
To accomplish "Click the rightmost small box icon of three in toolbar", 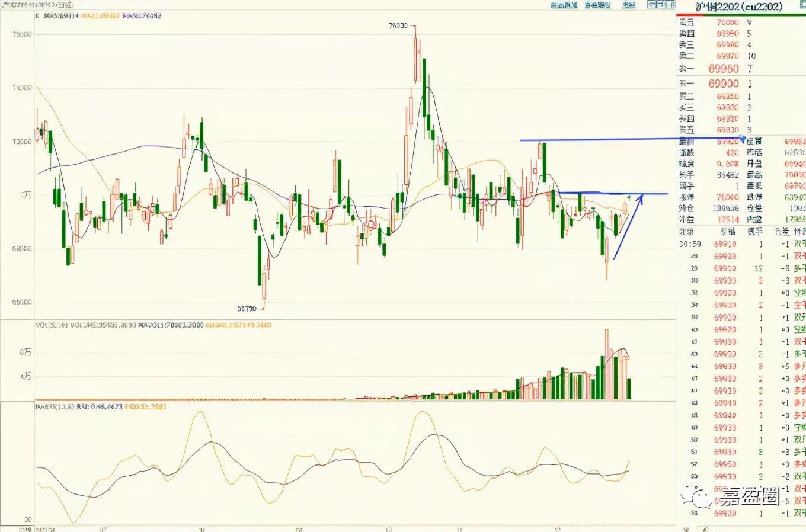I will tap(670, 5).
